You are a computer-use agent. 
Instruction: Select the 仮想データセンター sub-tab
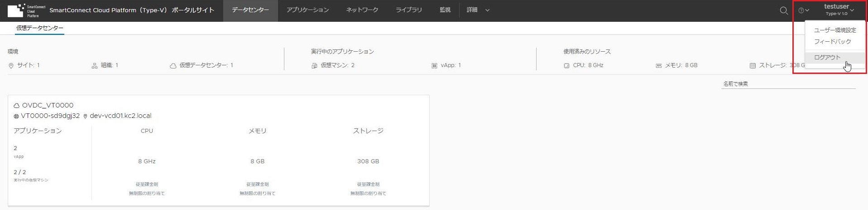click(40, 28)
